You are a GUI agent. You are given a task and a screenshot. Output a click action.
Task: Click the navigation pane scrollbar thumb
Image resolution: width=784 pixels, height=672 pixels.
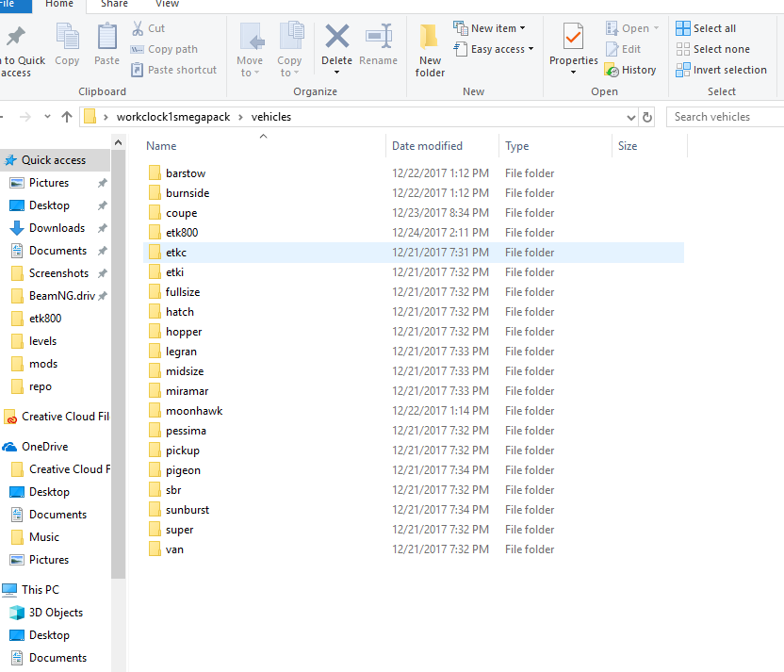click(x=118, y=365)
